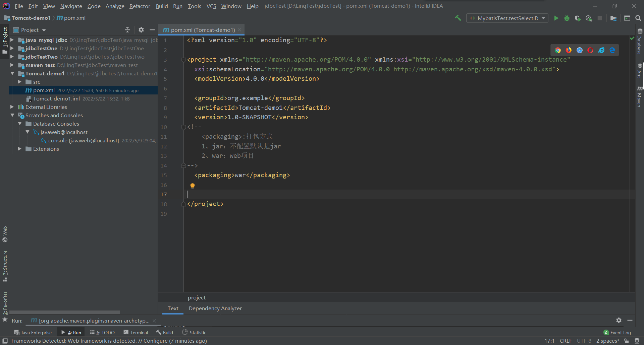The image size is (644, 345).
Task: Open the Refactor menu
Action: tap(140, 6)
